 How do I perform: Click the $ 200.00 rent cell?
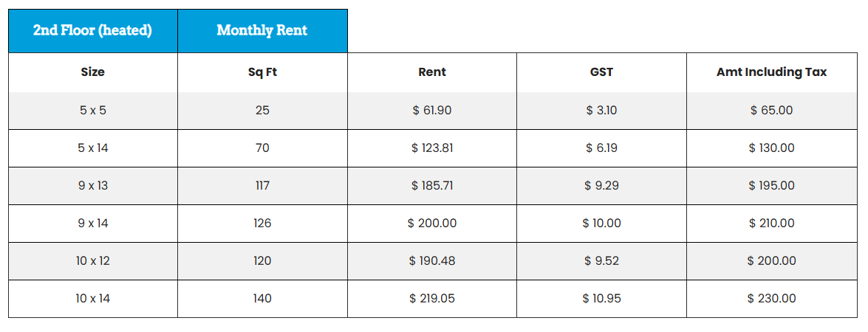432,224
